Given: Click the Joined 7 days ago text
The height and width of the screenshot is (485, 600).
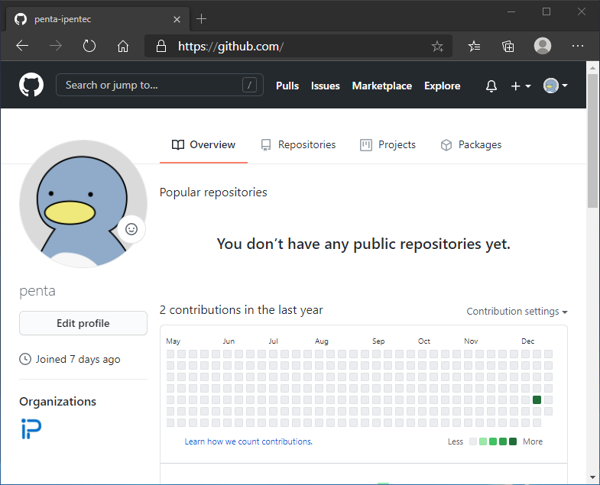Looking at the screenshot, I should coord(78,359).
